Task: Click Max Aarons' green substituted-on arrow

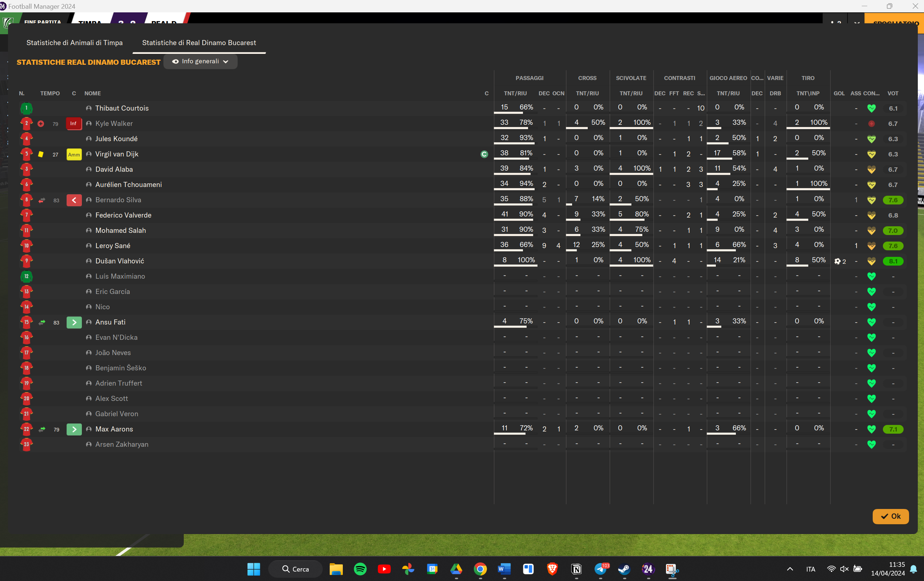Action: tap(74, 429)
